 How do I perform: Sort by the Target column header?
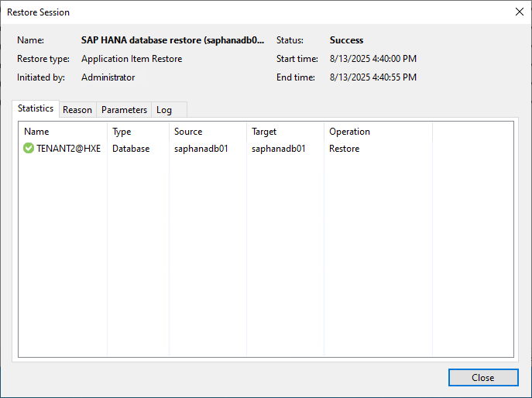click(x=285, y=132)
